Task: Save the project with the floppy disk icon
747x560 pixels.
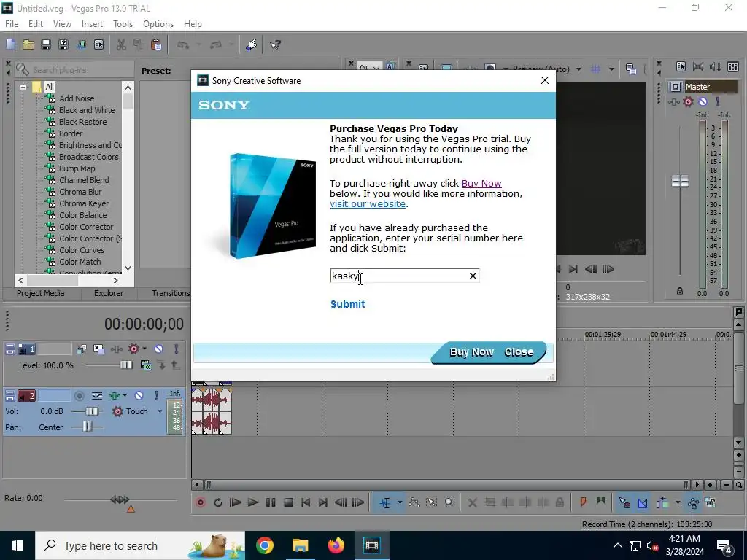Action: pos(46,44)
